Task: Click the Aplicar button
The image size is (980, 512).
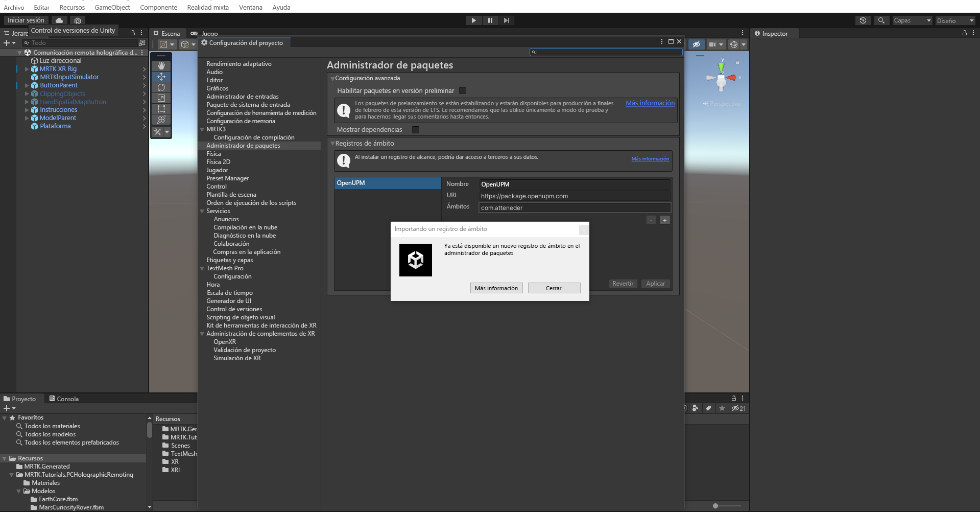Action: [656, 284]
